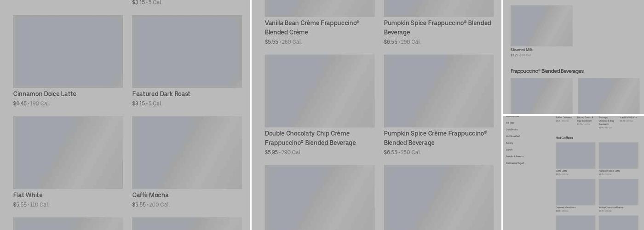Image resolution: width=644 pixels, height=230 pixels.
Task: Select Pumpkin Spice Frappuccino Blended Beverage title
Action: click(437, 28)
